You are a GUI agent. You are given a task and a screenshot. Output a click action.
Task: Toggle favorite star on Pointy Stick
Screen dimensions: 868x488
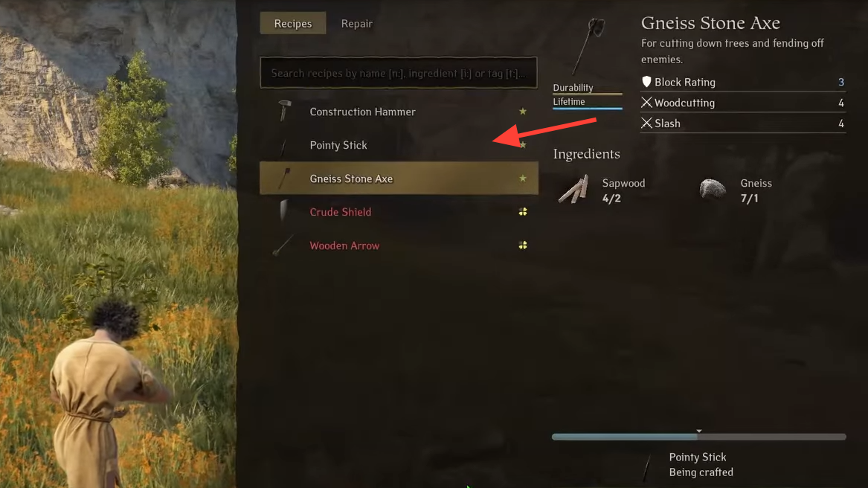point(523,145)
